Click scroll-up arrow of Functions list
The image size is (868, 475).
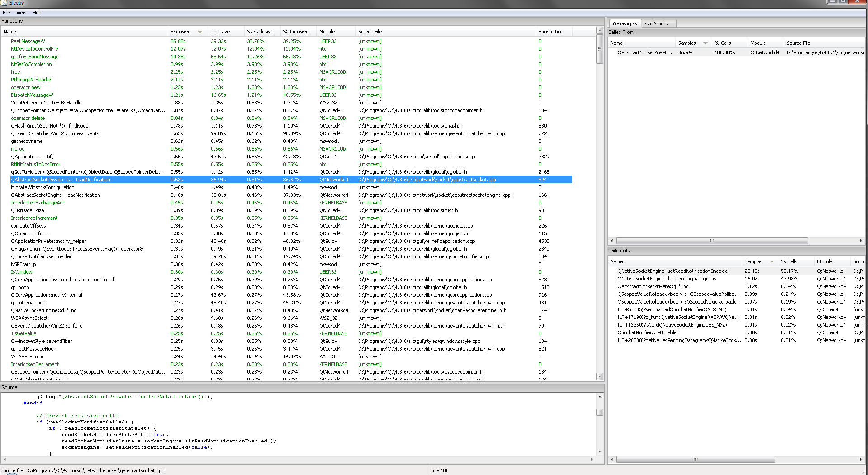(x=599, y=31)
